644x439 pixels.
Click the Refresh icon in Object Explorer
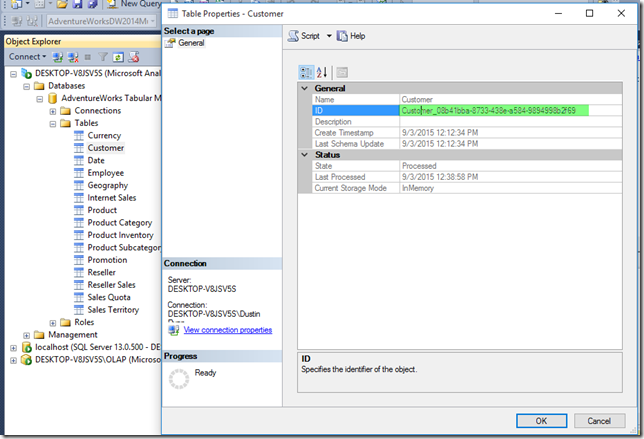click(x=118, y=57)
